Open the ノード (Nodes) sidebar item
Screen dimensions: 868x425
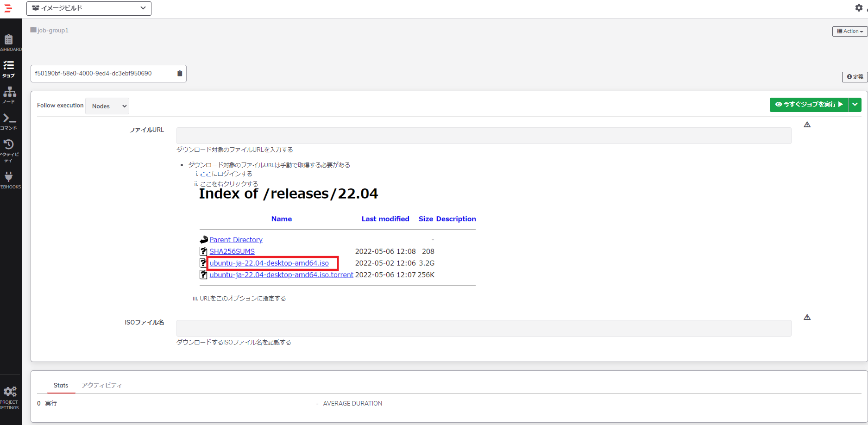(9, 95)
